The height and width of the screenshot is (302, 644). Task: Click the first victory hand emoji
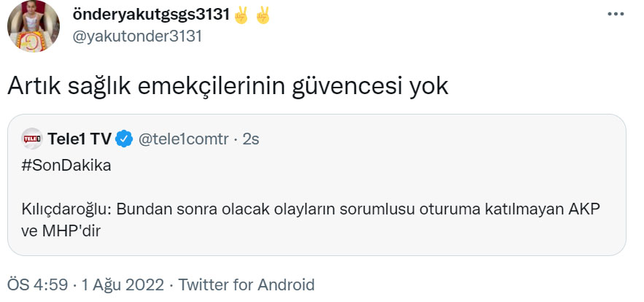242,15
